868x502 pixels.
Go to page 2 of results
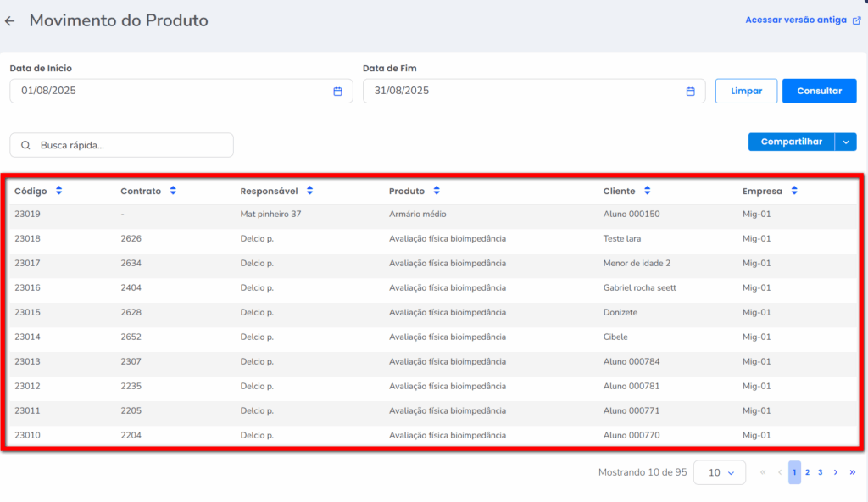pyautogui.click(x=807, y=472)
